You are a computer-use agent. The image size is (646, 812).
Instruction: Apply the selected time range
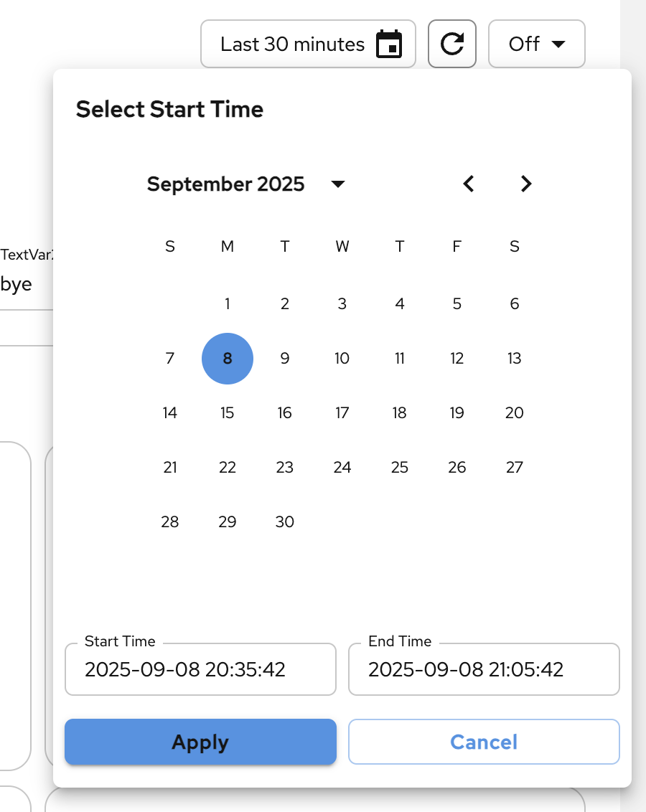tap(200, 742)
